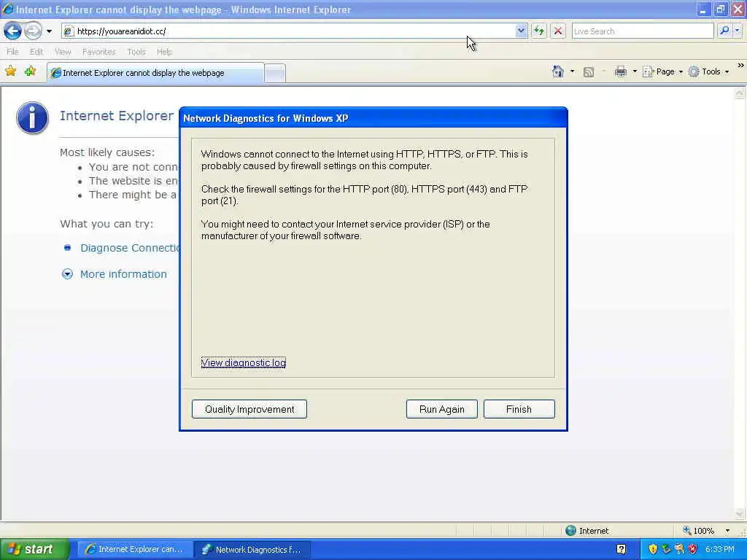The height and width of the screenshot is (560, 747).
Task: Open the Edit menu
Action: click(36, 52)
